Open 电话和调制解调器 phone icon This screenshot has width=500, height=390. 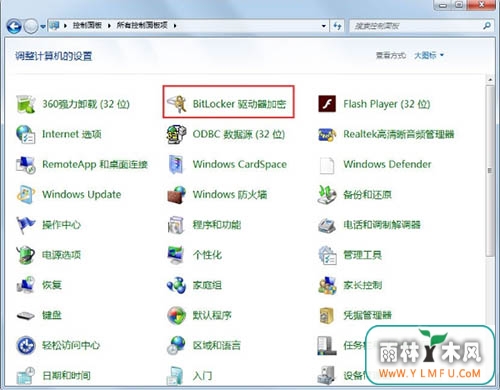(x=327, y=225)
